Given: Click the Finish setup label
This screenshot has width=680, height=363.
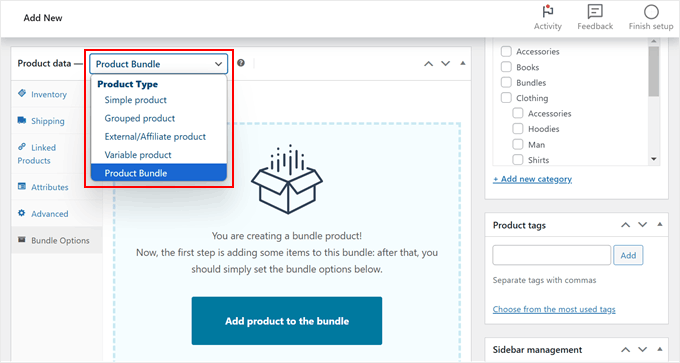Looking at the screenshot, I should [651, 26].
